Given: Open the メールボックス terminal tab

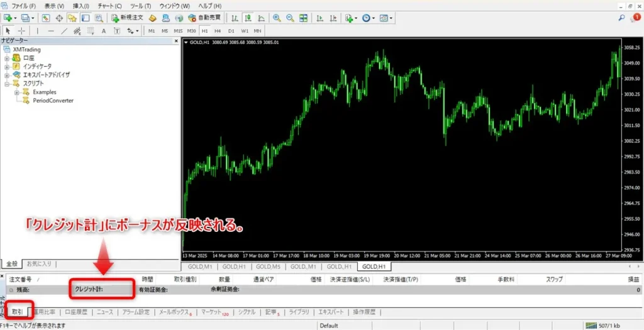Looking at the screenshot, I should coord(176,312).
